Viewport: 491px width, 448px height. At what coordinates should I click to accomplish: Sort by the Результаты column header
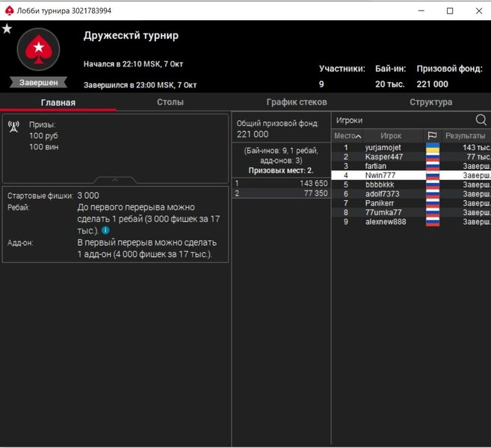pyautogui.click(x=465, y=136)
